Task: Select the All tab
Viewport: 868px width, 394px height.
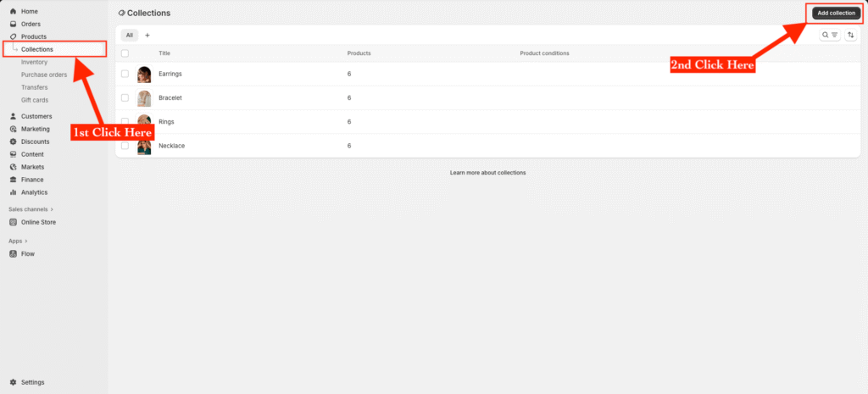Action: 129,35
